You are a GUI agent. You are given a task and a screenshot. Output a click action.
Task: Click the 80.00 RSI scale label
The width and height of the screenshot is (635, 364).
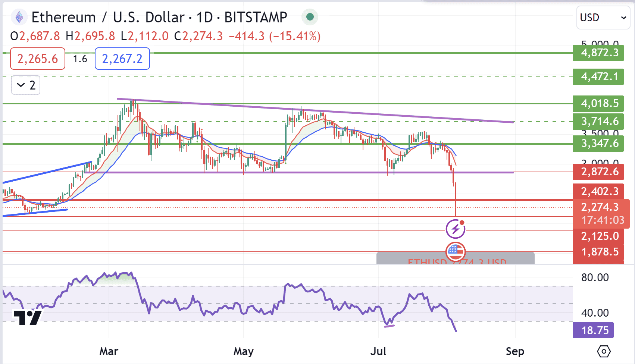pos(595,277)
